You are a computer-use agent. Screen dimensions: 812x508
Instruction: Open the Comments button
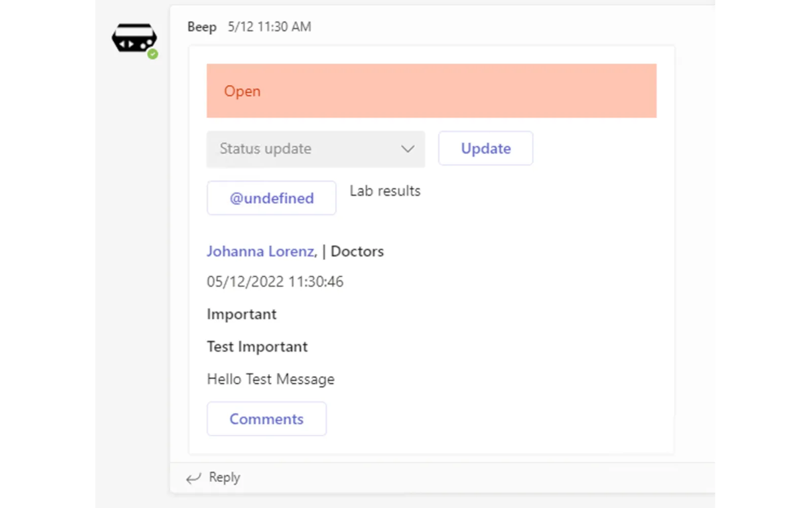(266, 419)
